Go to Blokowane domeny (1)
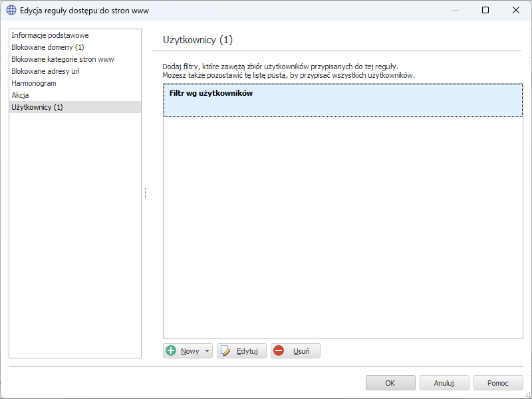This screenshot has height=399, width=532. coord(48,47)
